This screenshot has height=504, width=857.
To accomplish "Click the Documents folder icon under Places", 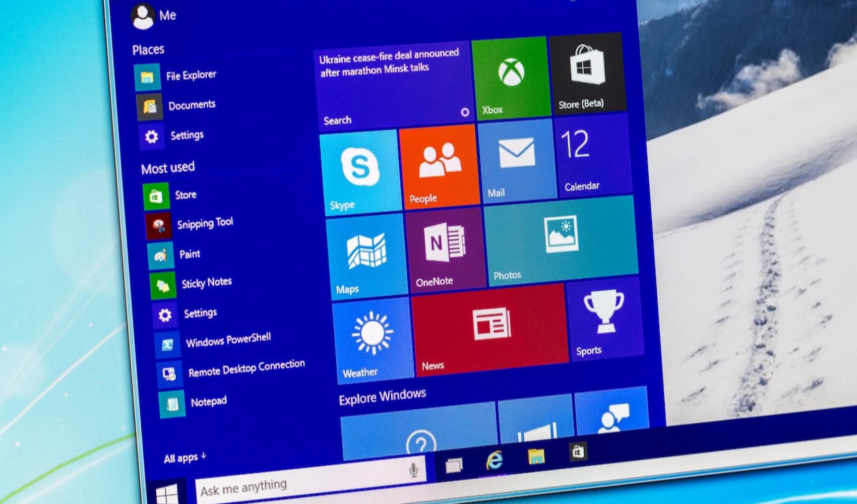I will 149,106.
